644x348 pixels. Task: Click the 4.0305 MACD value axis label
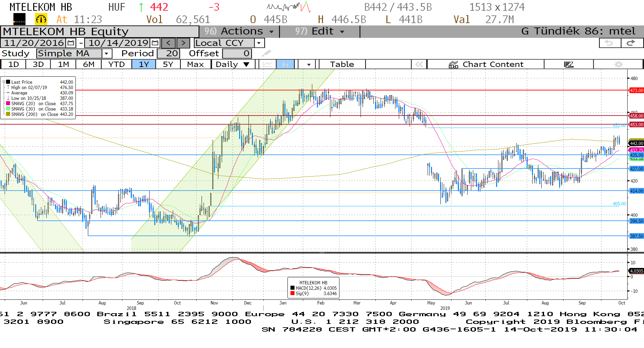pos(636,271)
